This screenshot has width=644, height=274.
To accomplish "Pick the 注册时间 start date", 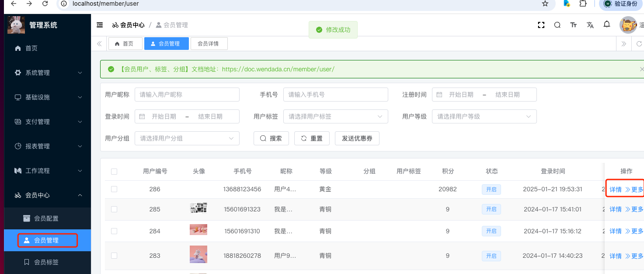I will (x=461, y=95).
